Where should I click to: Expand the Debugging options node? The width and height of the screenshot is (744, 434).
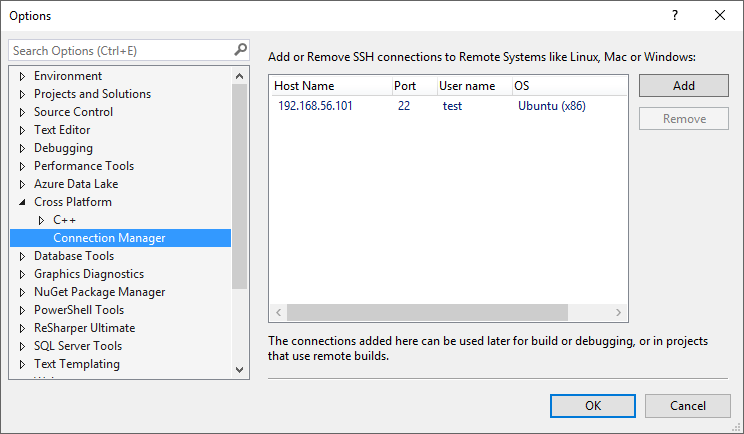[x=22, y=148]
